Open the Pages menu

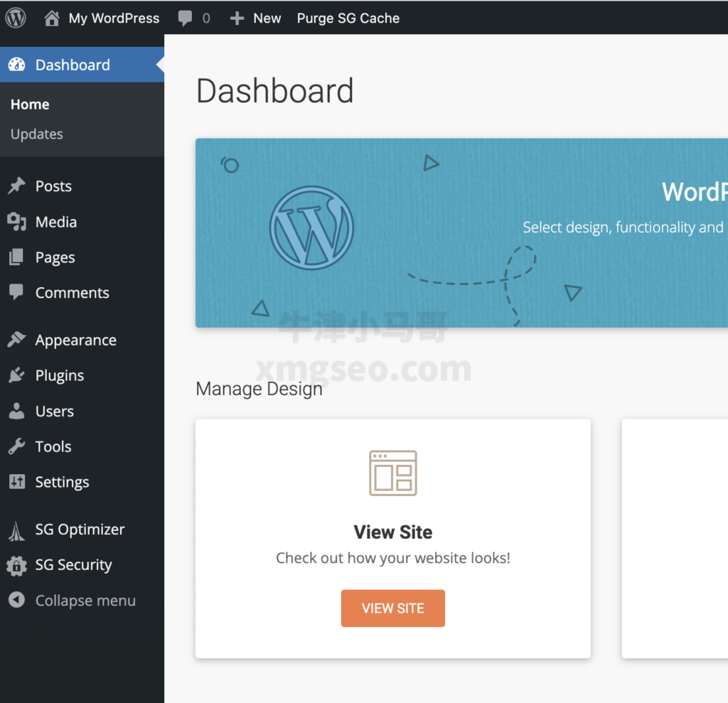pos(82,257)
